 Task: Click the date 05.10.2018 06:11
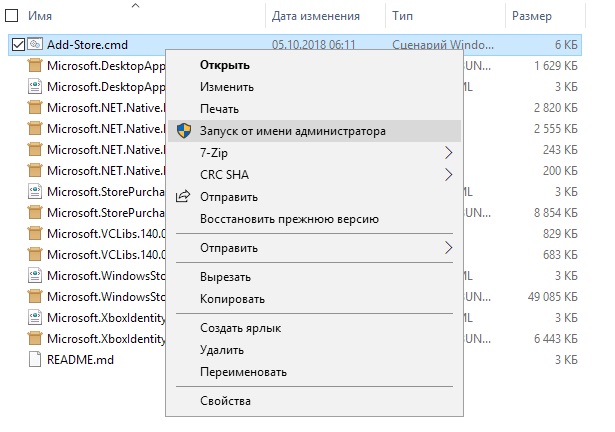click(x=314, y=44)
